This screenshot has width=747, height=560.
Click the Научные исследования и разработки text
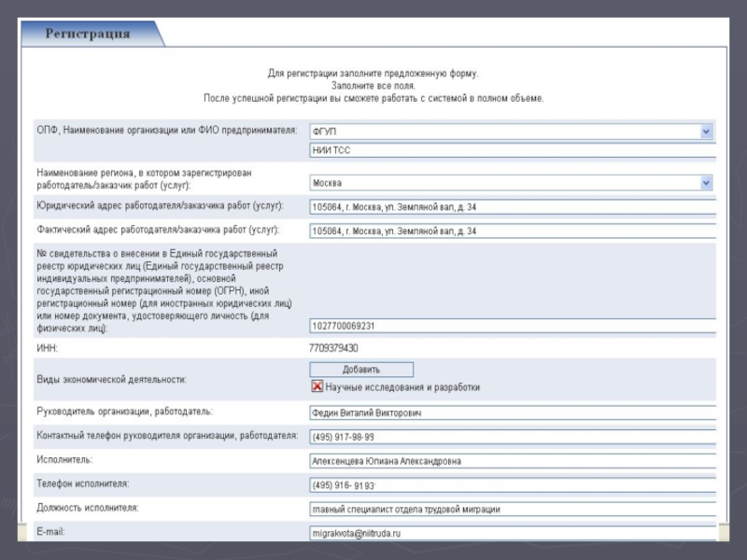402,387
